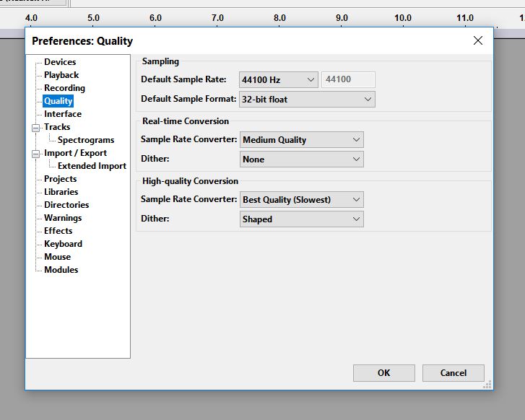The height and width of the screenshot is (420, 525).
Task: Open Warnings preferences category
Action: (x=63, y=218)
